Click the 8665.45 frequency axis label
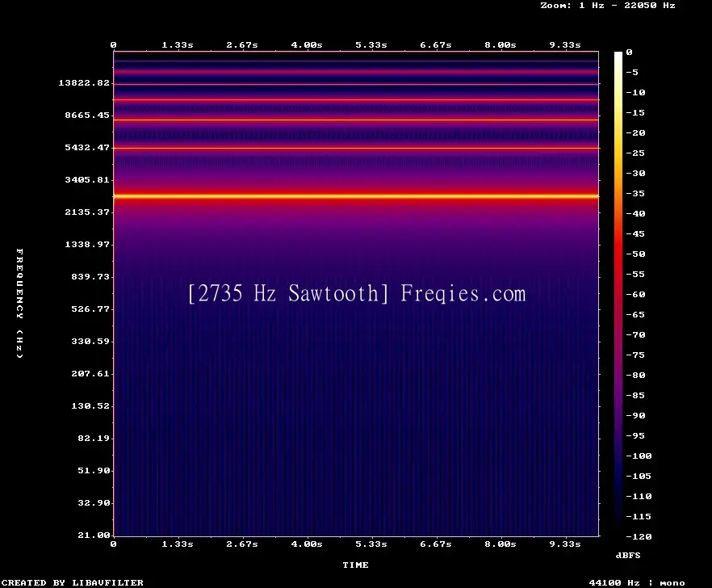 coord(87,115)
